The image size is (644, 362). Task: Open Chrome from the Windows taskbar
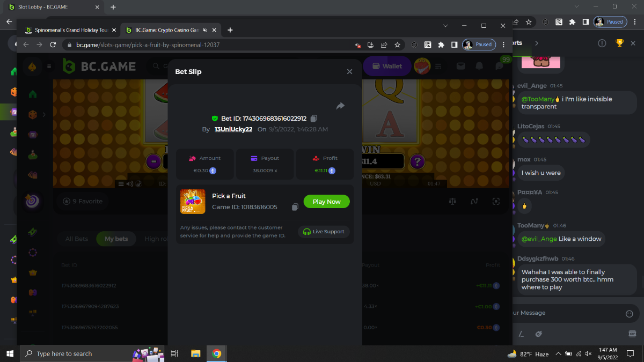217,353
